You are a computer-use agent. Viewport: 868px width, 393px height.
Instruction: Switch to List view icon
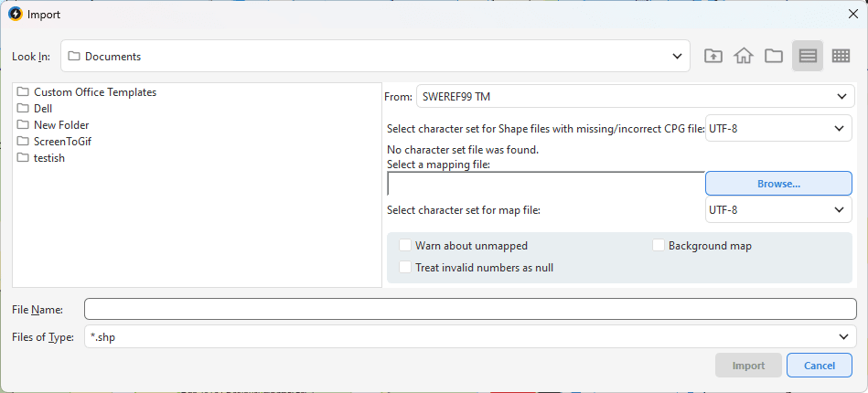click(x=808, y=56)
